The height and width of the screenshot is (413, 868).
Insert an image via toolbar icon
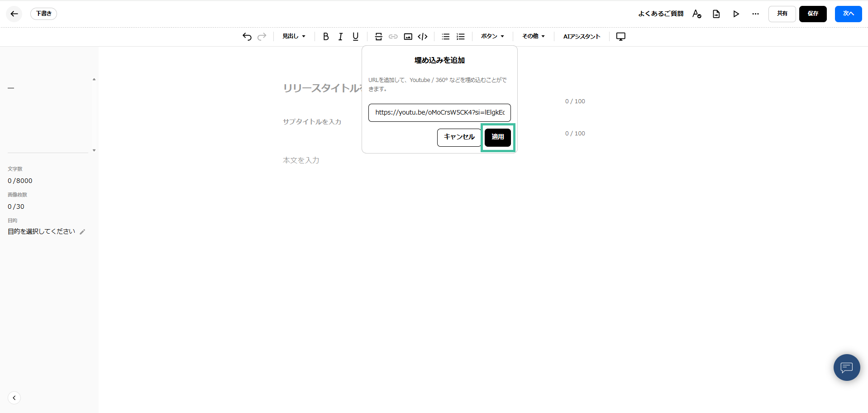pos(408,37)
